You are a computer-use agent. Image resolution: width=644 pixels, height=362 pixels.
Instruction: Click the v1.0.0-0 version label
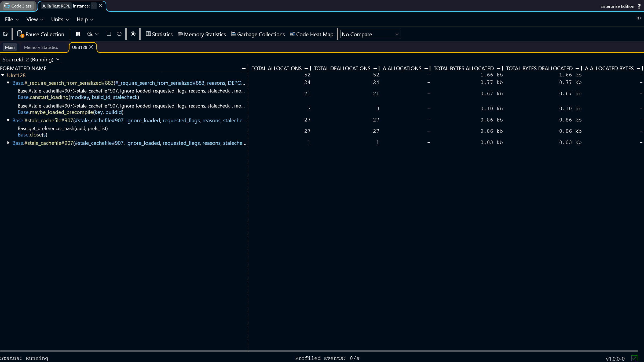615,359
